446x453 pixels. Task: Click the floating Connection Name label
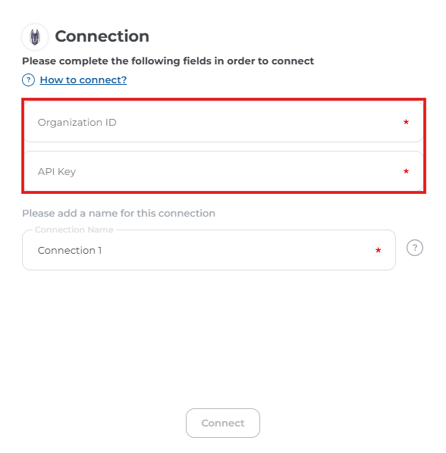click(74, 230)
